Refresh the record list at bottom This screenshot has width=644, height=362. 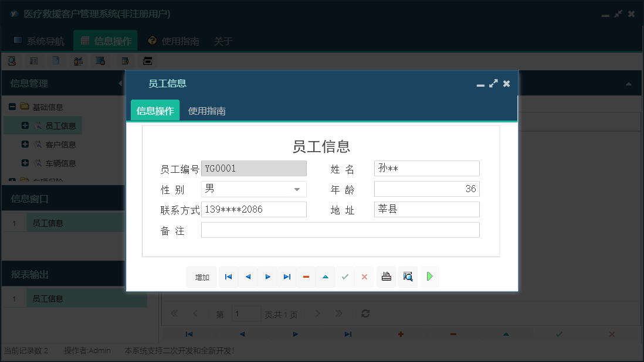click(x=365, y=313)
